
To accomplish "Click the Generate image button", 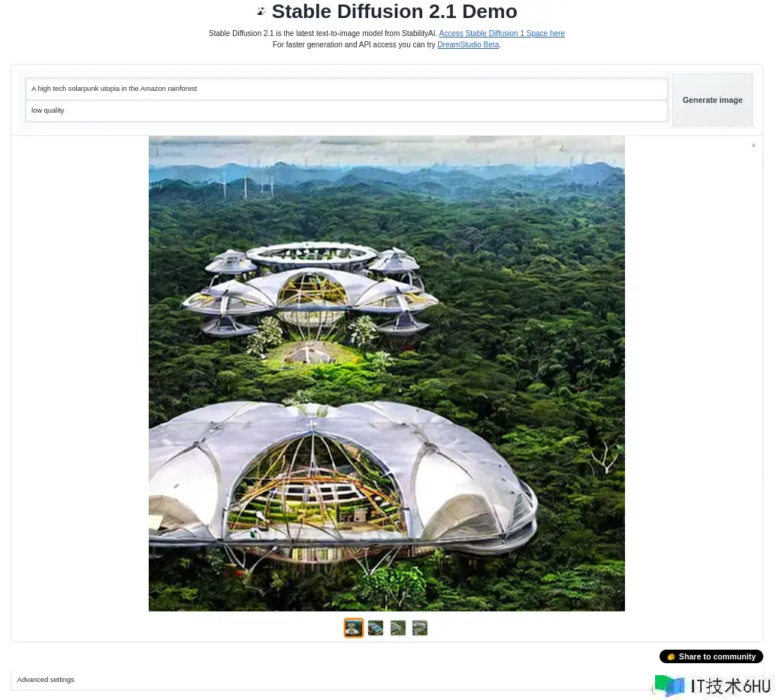I will click(712, 100).
